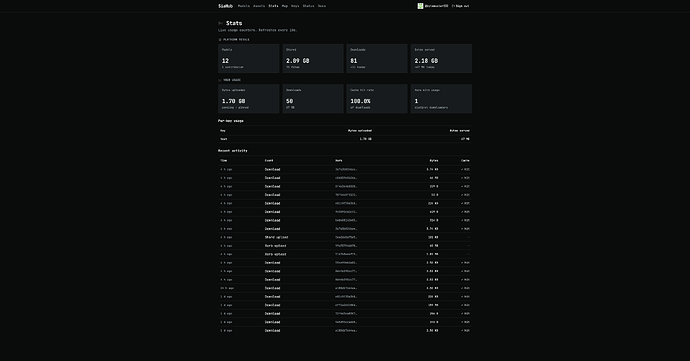Click the 14 h ago time cell
This screenshot has width=690, height=361.
[x=227, y=288]
